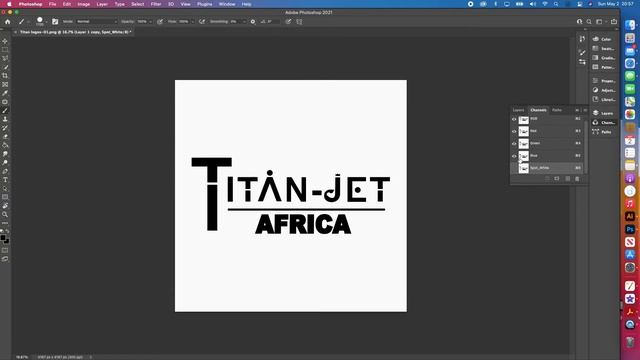Click the Share icon at top right

click(x=614, y=22)
